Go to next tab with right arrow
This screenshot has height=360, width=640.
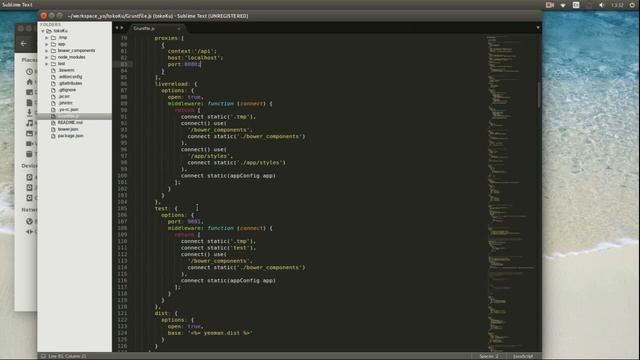(122, 28)
